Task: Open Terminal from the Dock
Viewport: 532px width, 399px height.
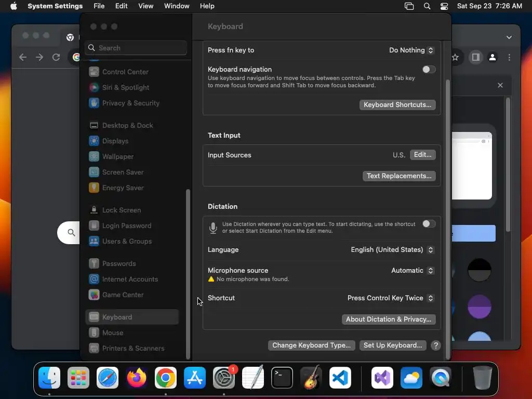Action: (282, 378)
